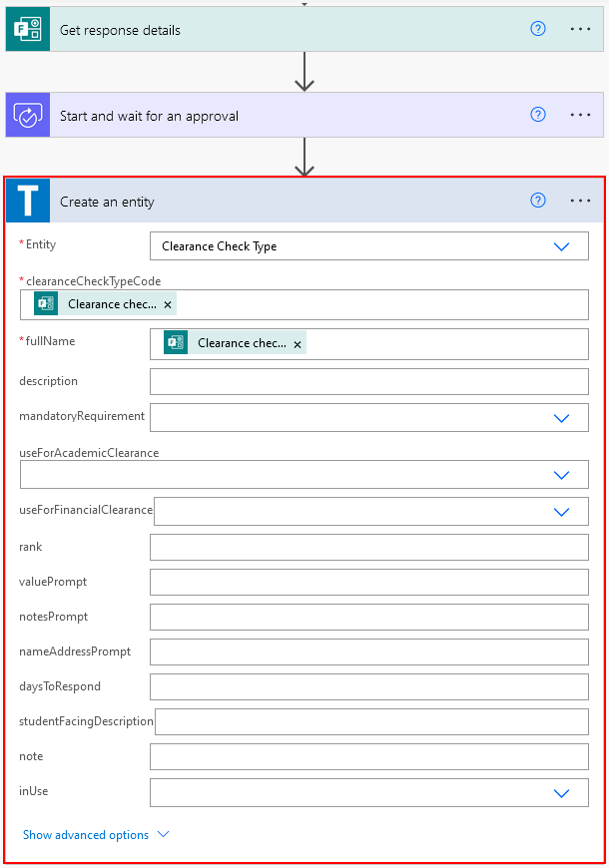Click the daysToRespond input field
The image size is (609, 868).
pyautogui.click(x=369, y=687)
